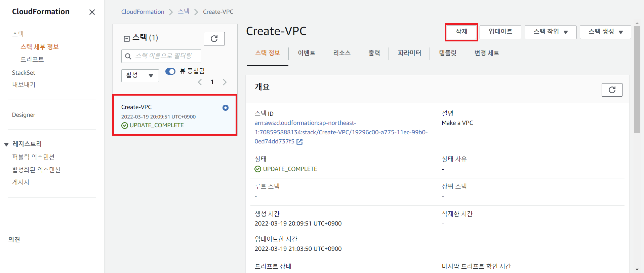Switch to the 변경 세트 tab

point(487,53)
